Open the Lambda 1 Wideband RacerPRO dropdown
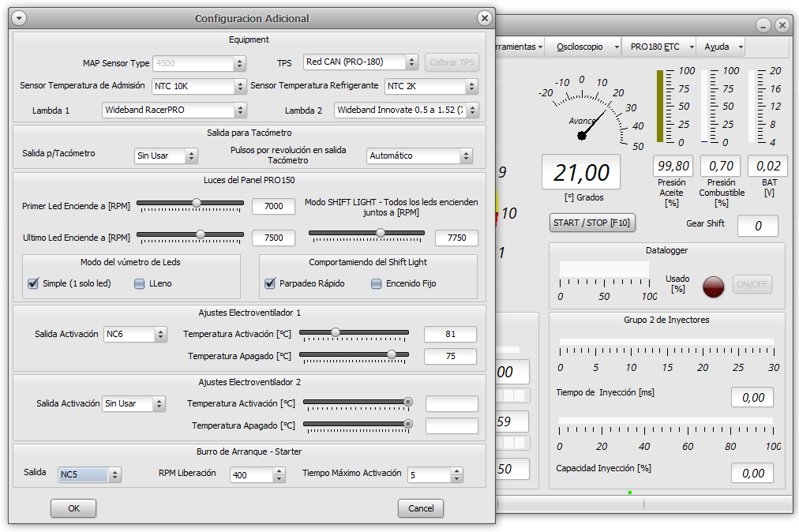Image resolution: width=799 pixels, height=532 pixels. point(174,110)
